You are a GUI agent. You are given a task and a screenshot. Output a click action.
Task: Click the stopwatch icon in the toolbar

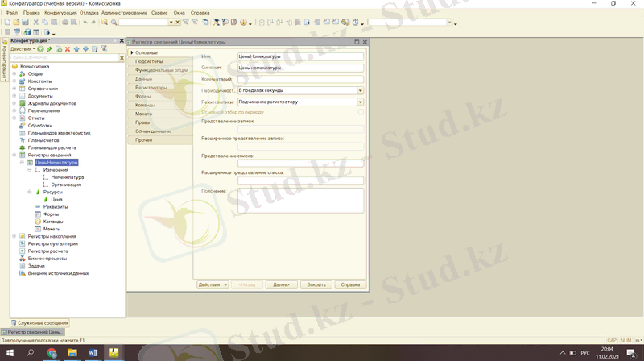[x=355, y=23]
